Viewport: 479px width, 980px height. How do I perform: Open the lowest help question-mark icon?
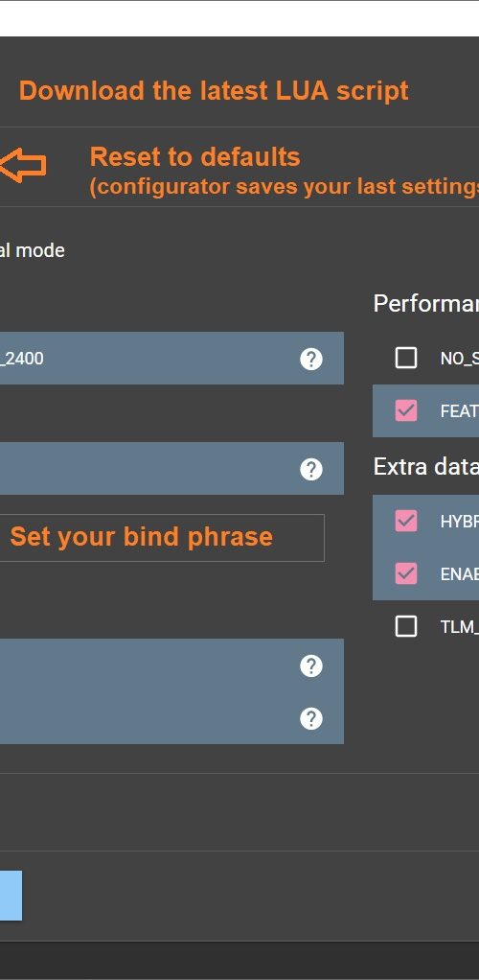(x=311, y=719)
